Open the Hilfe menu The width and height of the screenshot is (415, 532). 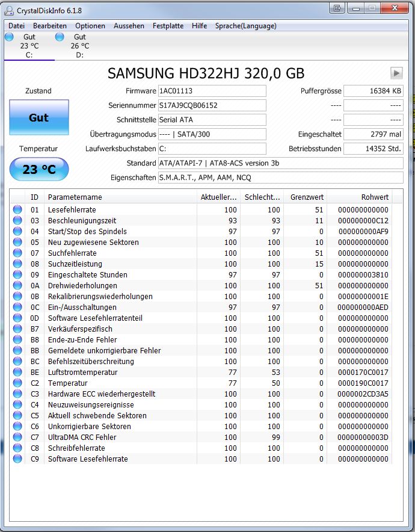(199, 26)
